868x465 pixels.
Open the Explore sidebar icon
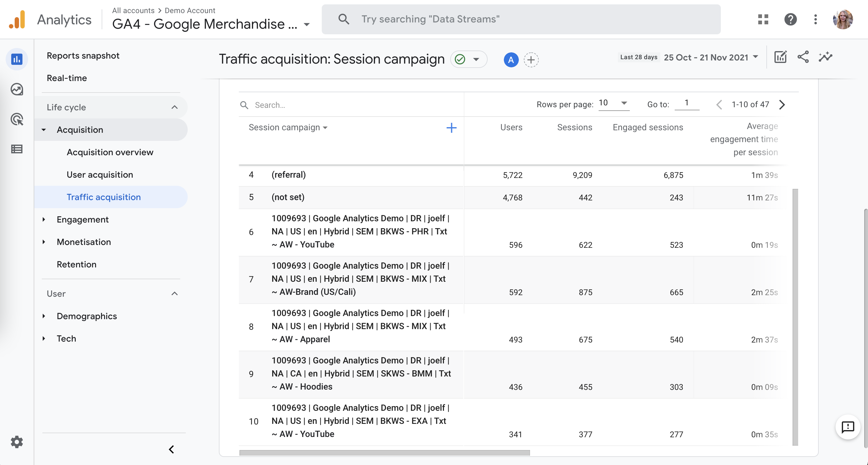click(17, 89)
